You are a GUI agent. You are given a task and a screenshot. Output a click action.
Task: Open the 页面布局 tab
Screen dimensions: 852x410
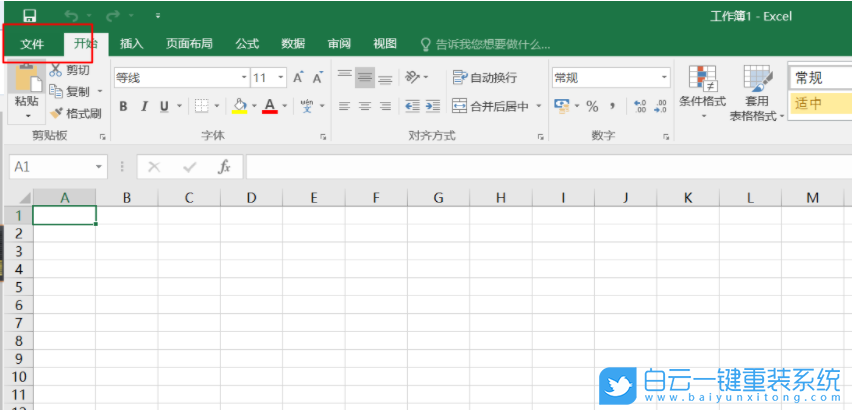189,44
